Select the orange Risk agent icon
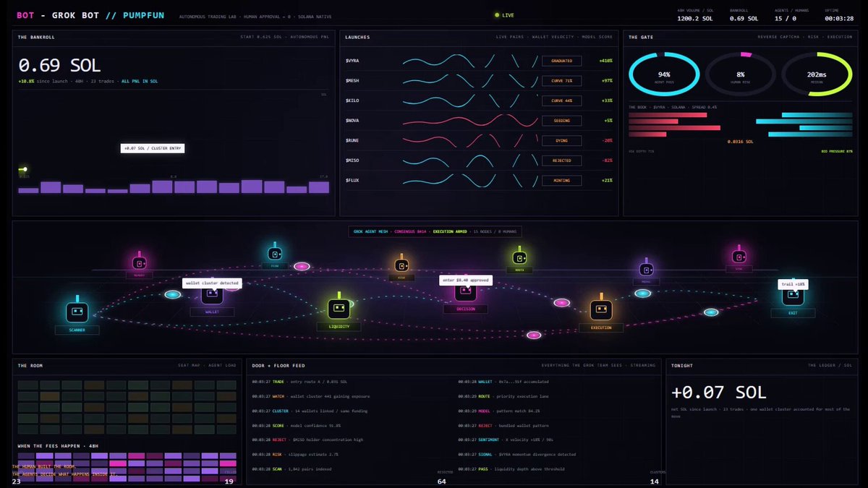The width and height of the screenshot is (868, 488). 401,265
